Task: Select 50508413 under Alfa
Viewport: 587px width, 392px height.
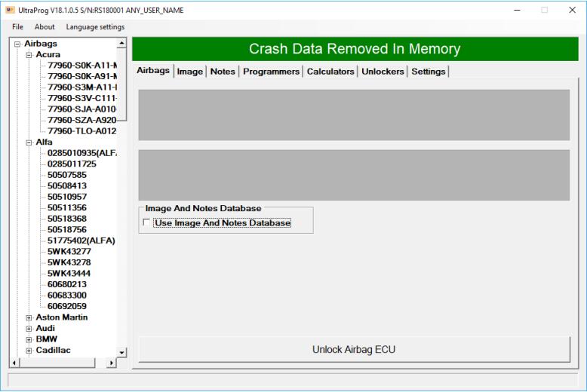Action: point(67,186)
